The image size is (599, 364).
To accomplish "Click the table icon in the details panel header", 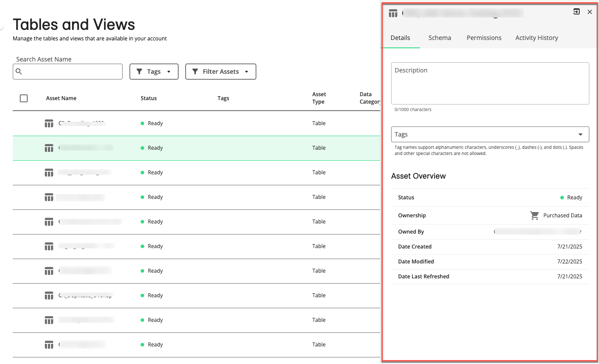I will pyautogui.click(x=393, y=13).
